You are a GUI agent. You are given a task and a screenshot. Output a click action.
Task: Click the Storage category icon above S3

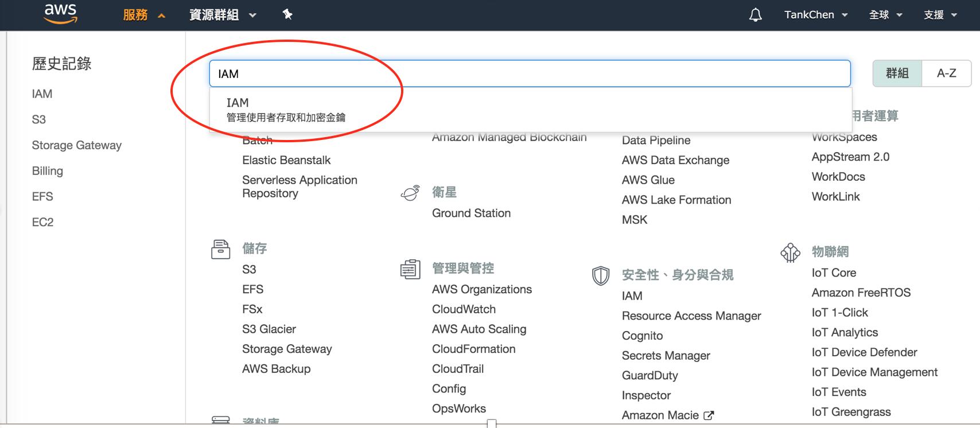[220, 250]
